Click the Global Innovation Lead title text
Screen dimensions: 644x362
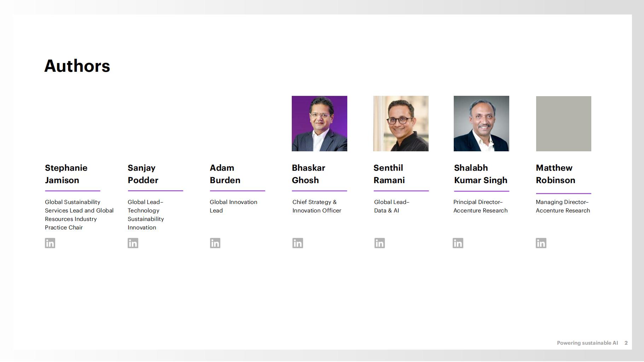[x=233, y=206]
